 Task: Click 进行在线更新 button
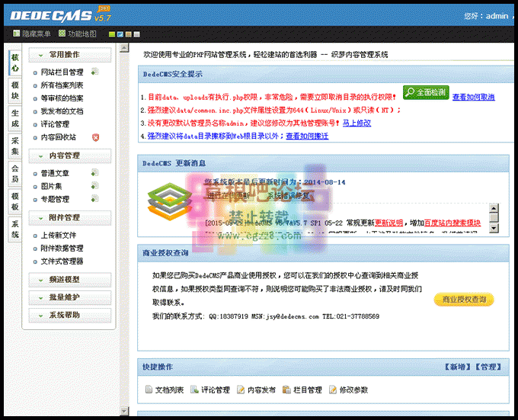[229, 196]
